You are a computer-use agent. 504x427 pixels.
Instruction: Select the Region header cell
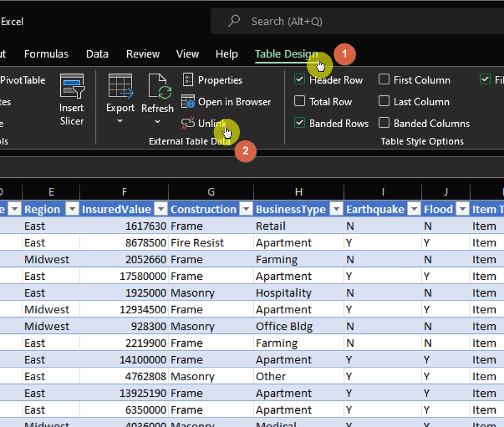click(x=51, y=210)
